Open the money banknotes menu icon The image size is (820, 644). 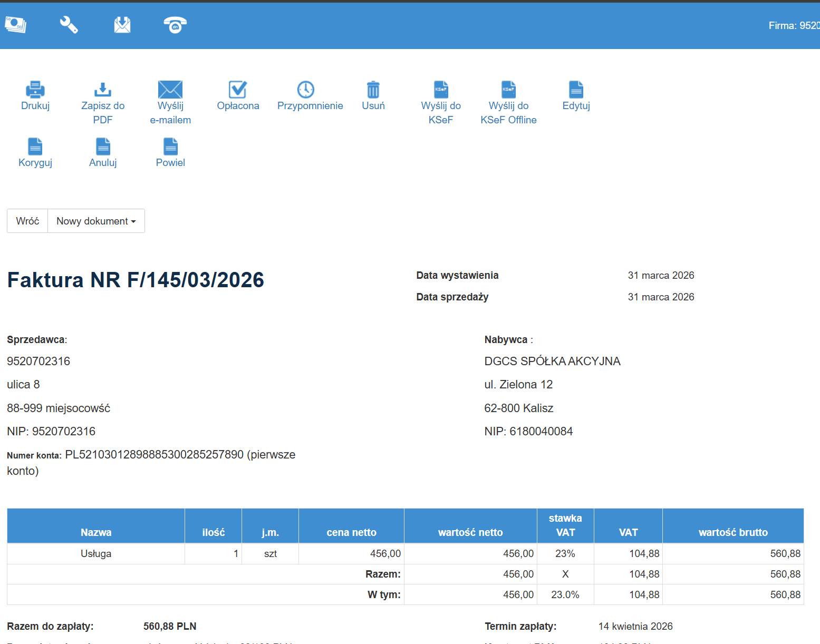pos(16,25)
